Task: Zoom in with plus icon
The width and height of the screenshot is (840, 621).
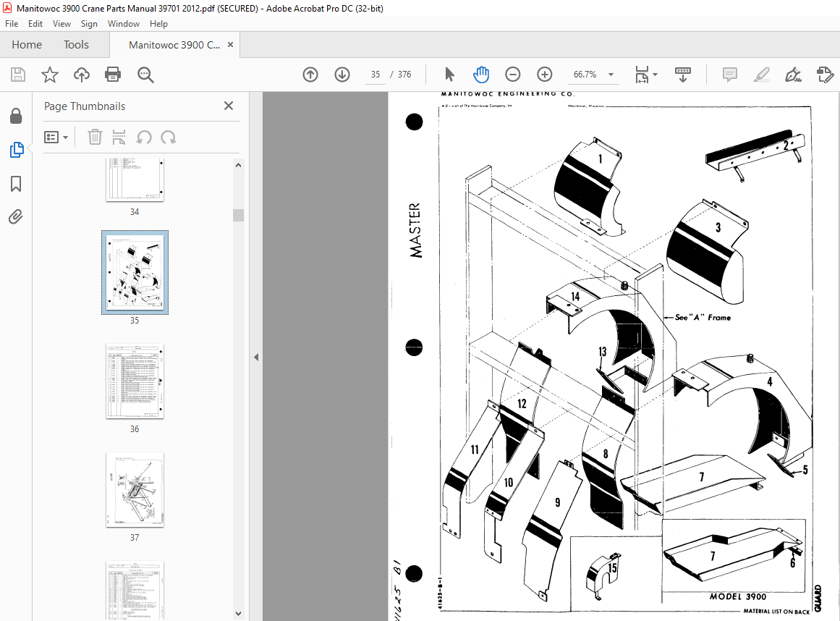Action: pyautogui.click(x=544, y=75)
